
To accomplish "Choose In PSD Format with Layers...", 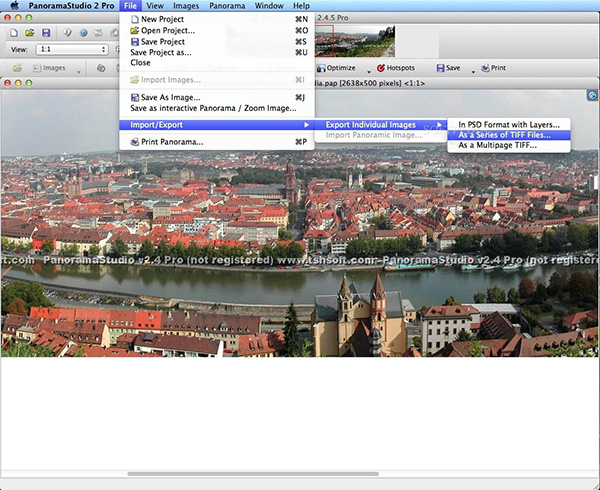I will coord(509,125).
